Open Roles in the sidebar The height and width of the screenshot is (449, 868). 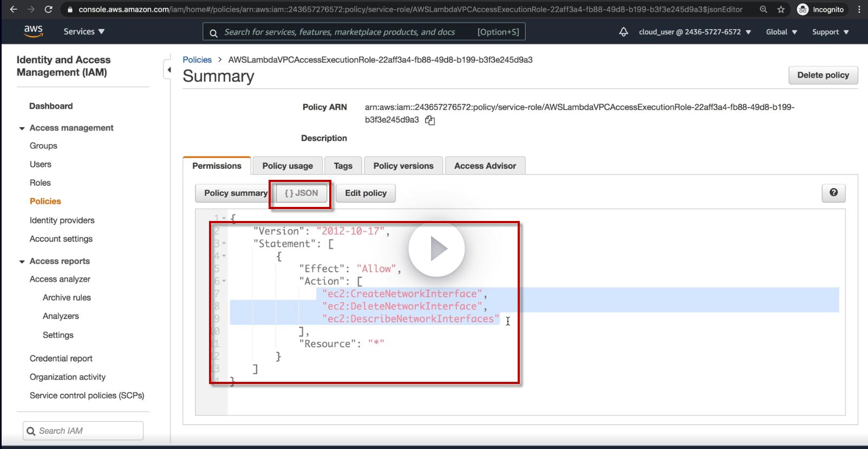[x=40, y=183]
